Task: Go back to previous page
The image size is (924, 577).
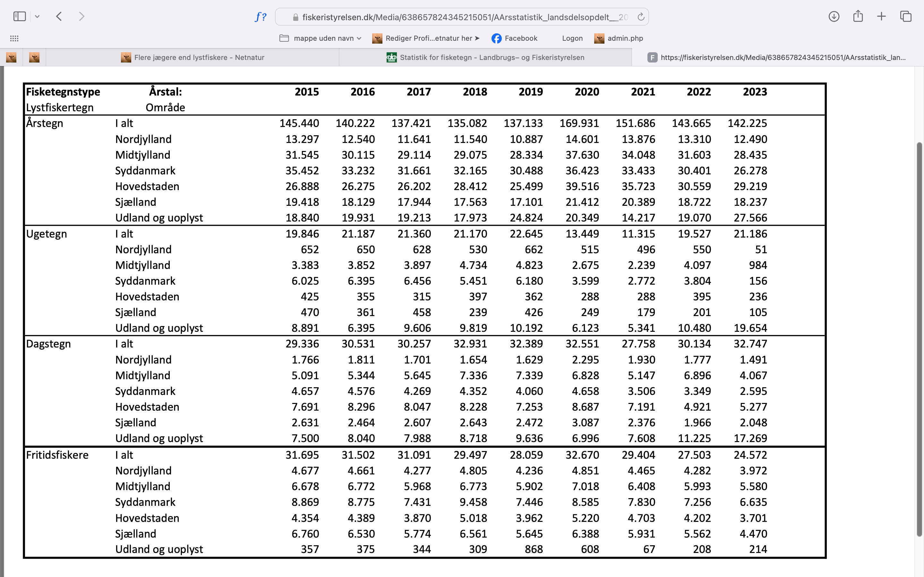Action: pyautogui.click(x=59, y=16)
